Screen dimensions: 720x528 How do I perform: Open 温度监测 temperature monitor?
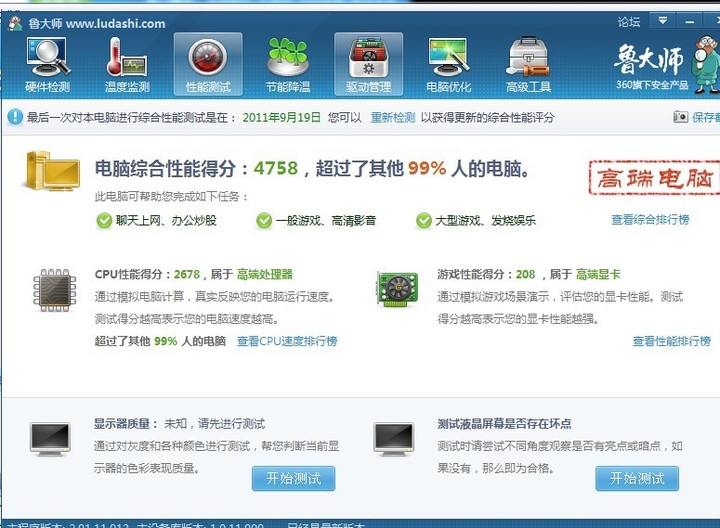(x=127, y=65)
